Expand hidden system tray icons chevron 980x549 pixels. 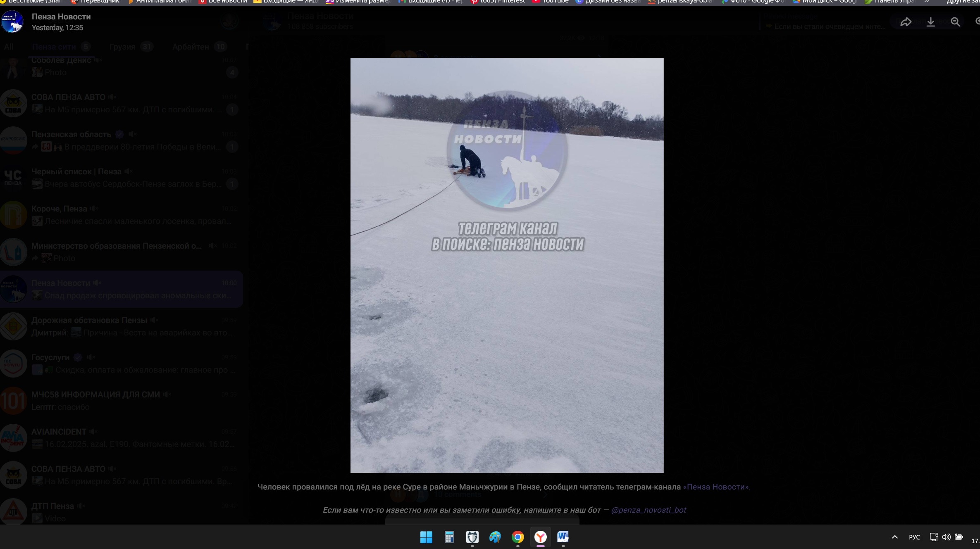[894, 537]
